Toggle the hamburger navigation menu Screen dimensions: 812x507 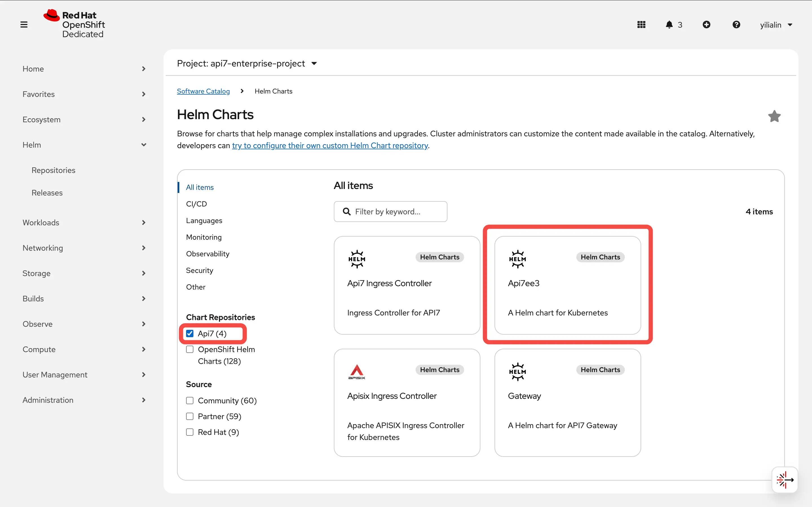click(24, 25)
